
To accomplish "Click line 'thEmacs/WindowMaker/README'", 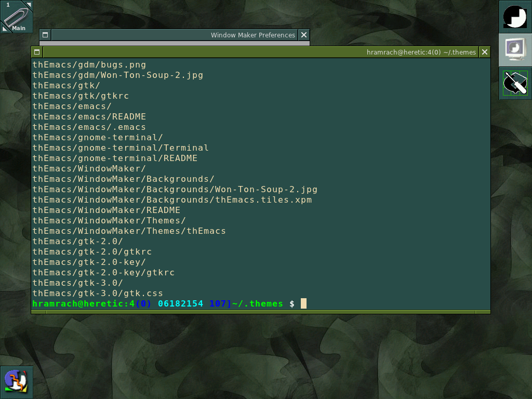I will [x=106, y=210].
